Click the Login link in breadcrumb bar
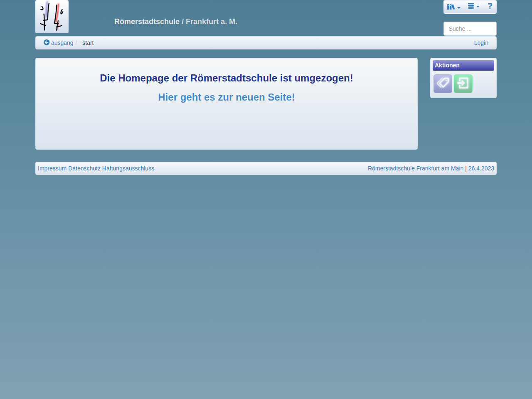This screenshot has width=532, height=399. tap(481, 43)
